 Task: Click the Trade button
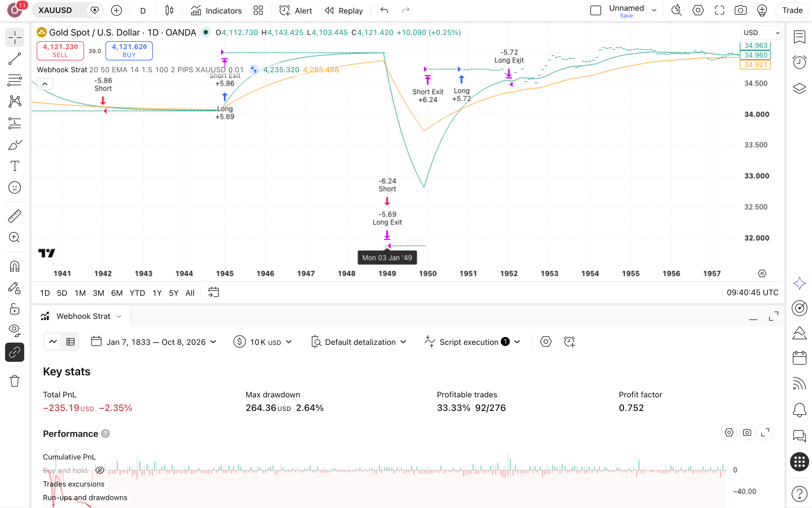pyautogui.click(x=792, y=10)
